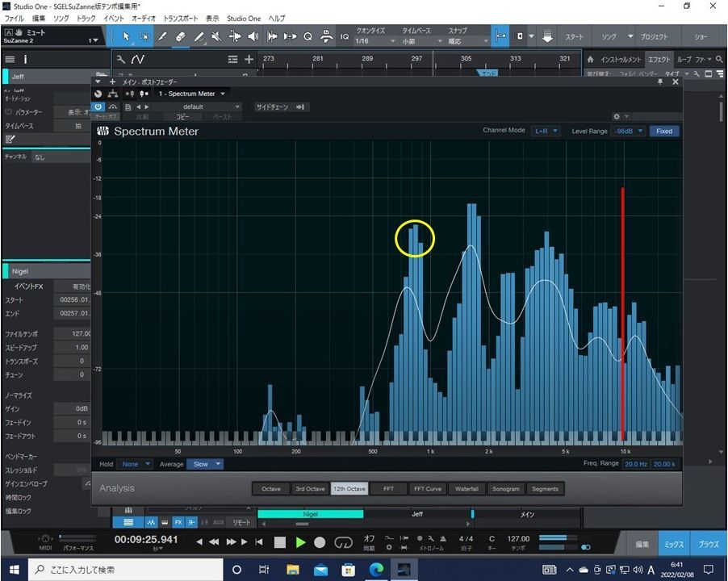This screenshot has width=728, height=581.
Task: Select Sonogram analysis mode
Action: point(505,489)
